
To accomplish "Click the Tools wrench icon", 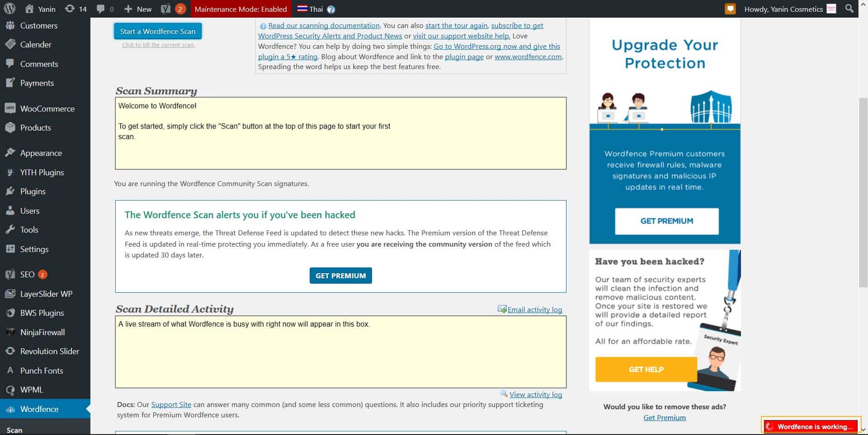I will pyautogui.click(x=10, y=229).
